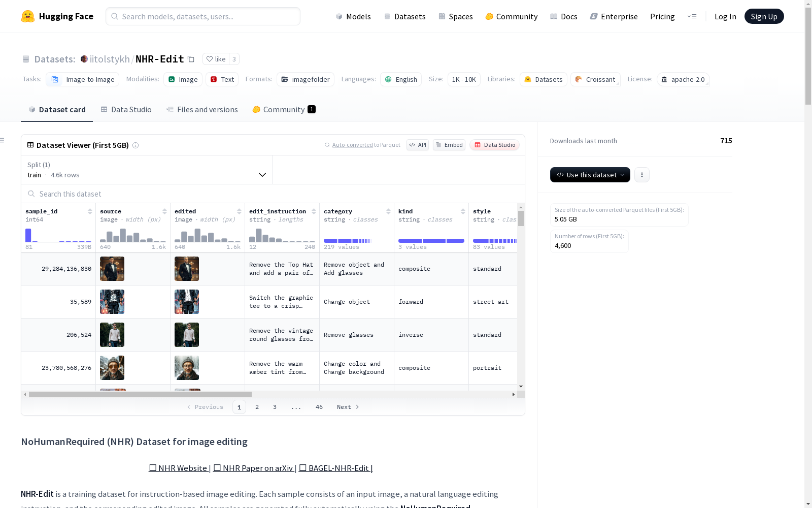Open the NHR Paper on arXiv link
The height and width of the screenshot is (508, 812).
[255, 468]
